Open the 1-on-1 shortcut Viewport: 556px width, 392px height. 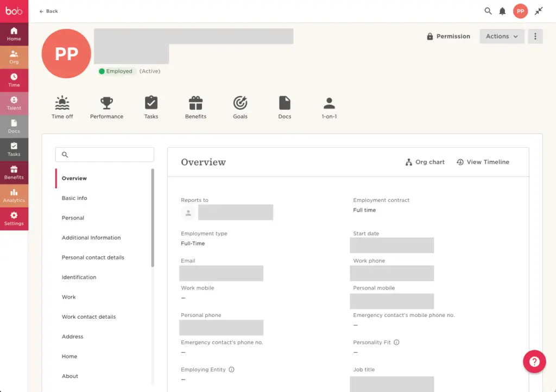329,107
